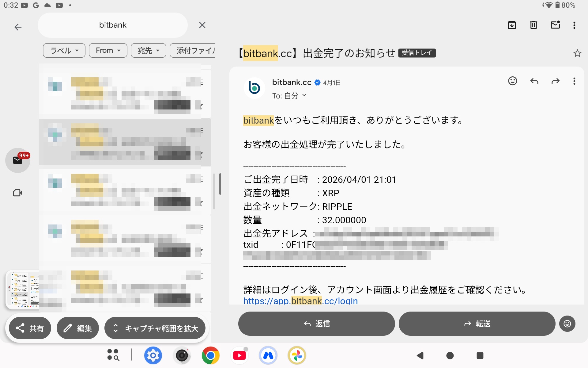Screen dimensions: 588x368
Task: Launch the blue Meta AI app
Action: 268,355
